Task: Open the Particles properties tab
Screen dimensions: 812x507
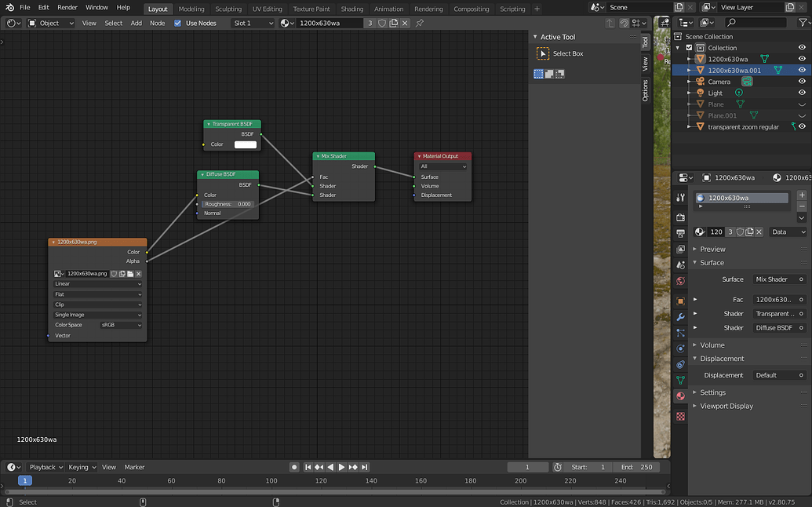Action: [680, 333]
